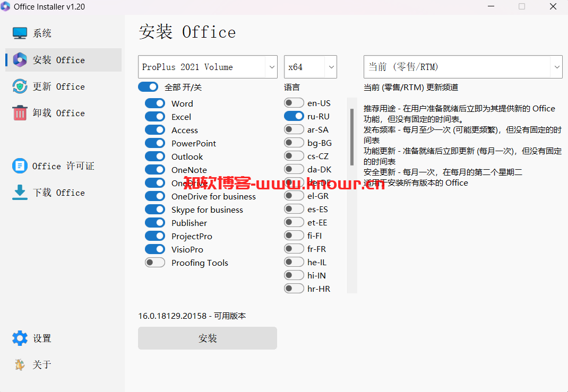Disable the Word toggle

click(x=155, y=103)
